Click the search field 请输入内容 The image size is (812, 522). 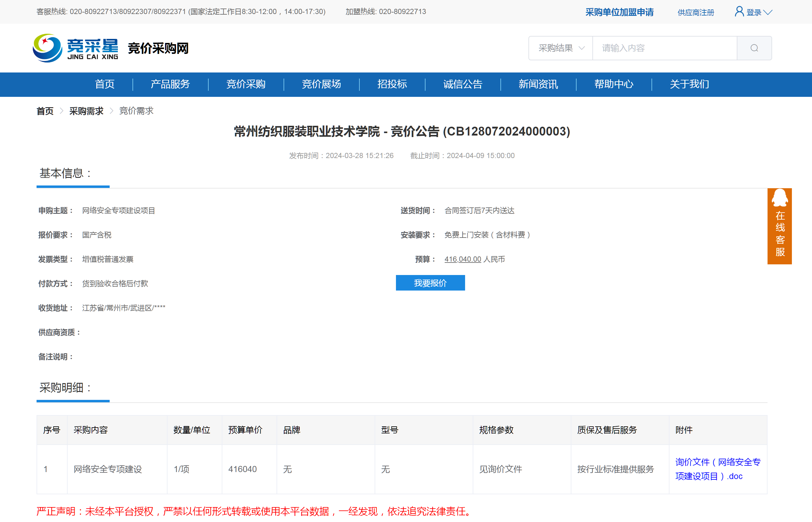[x=664, y=48]
